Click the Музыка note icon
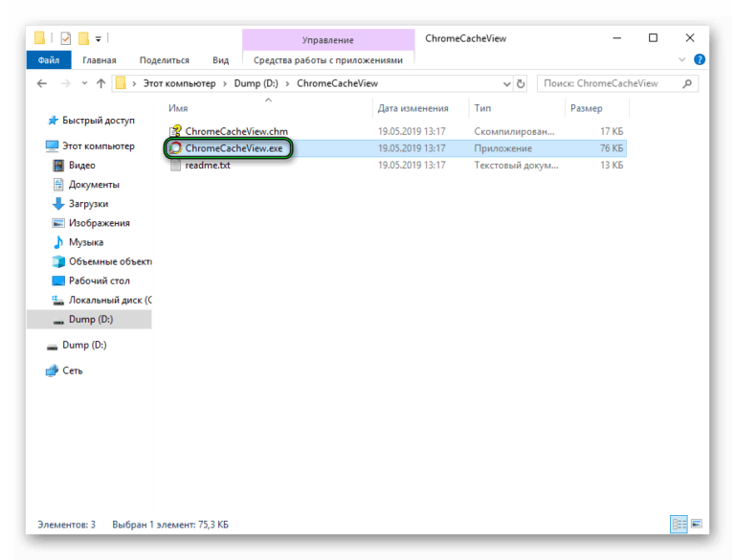735x560 pixels. [x=58, y=242]
